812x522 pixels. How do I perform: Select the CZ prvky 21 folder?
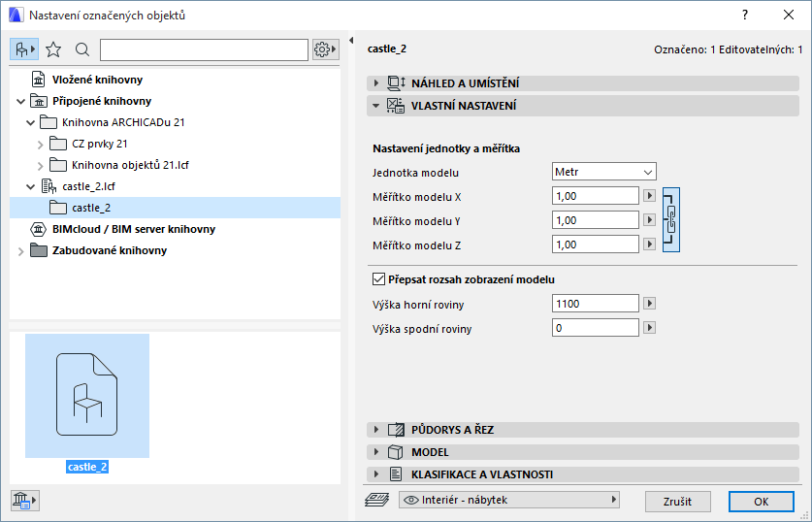100,144
